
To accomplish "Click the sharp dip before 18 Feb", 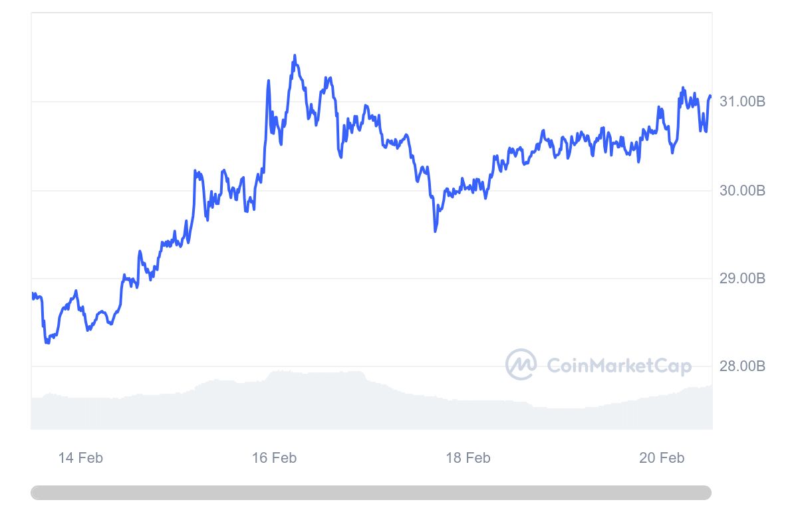I will pyautogui.click(x=435, y=230).
